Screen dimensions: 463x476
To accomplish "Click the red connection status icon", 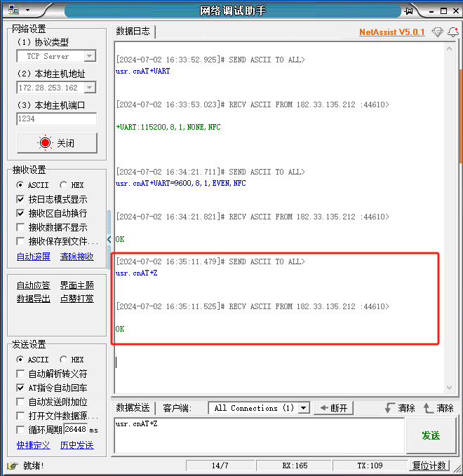I will 45,143.
